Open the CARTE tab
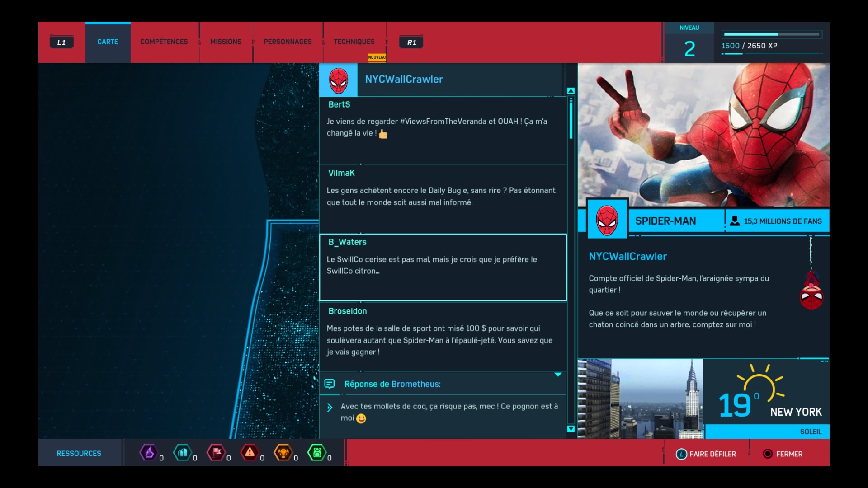 (x=108, y=42)
